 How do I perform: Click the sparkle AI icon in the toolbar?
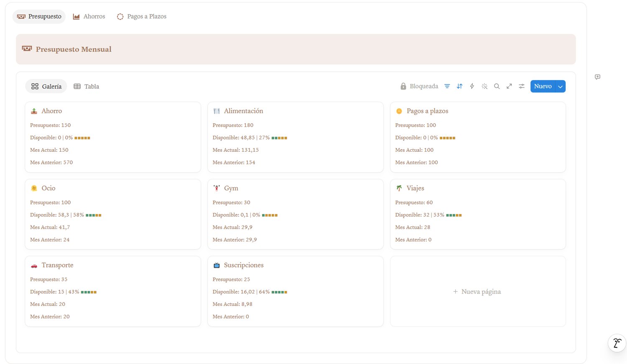tap(484, 87)
